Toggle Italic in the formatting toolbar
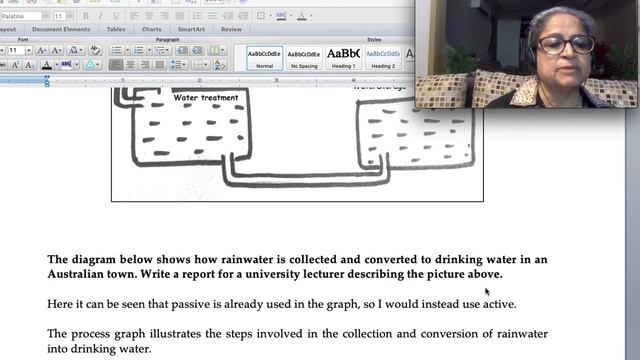Screen dimensions: 640x360 101,16
